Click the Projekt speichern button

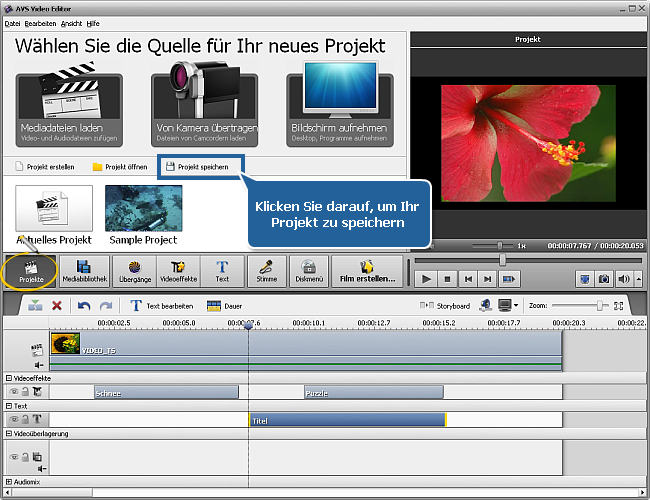tap(201, 167)
